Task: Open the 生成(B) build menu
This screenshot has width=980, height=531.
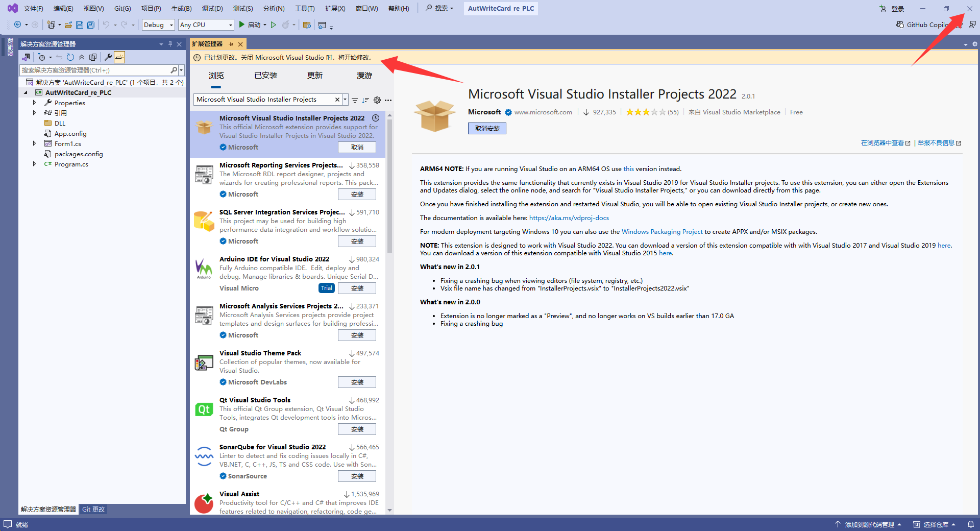Action: pos(181,8)
